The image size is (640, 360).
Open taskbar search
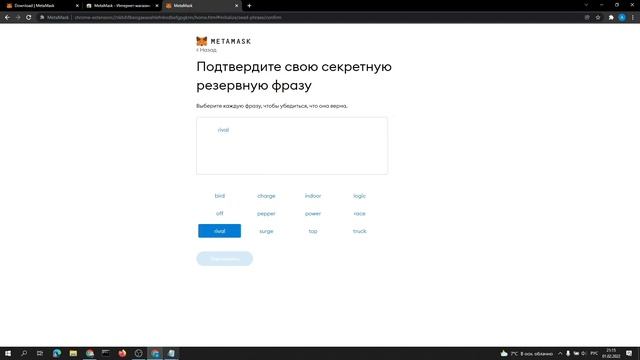(x=24, y=353)
